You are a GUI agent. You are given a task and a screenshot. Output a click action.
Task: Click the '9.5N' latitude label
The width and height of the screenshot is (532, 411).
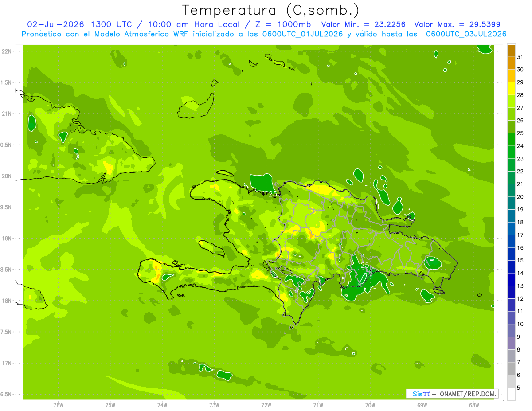point(6,207)
